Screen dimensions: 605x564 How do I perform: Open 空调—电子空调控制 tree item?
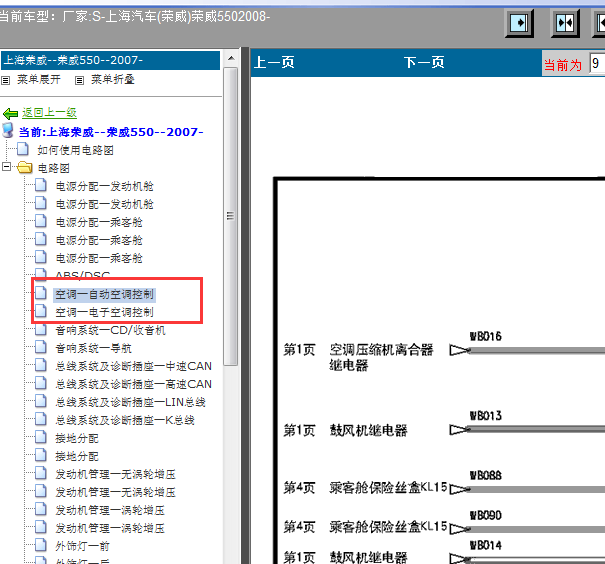(x=105, y=312)
